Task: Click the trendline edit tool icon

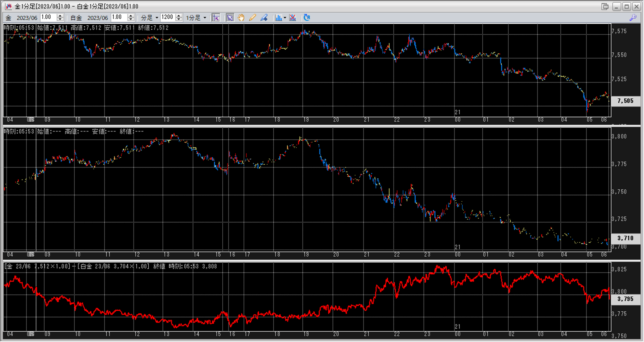Action: click(x=264, y=18)
